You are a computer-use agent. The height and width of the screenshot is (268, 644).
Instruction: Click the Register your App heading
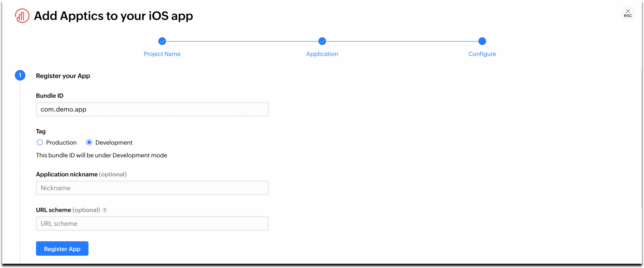63,76
